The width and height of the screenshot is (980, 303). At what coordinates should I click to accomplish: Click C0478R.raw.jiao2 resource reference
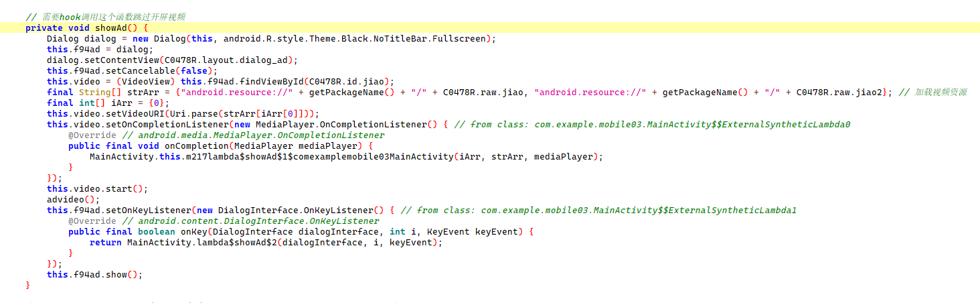[839, 92]
